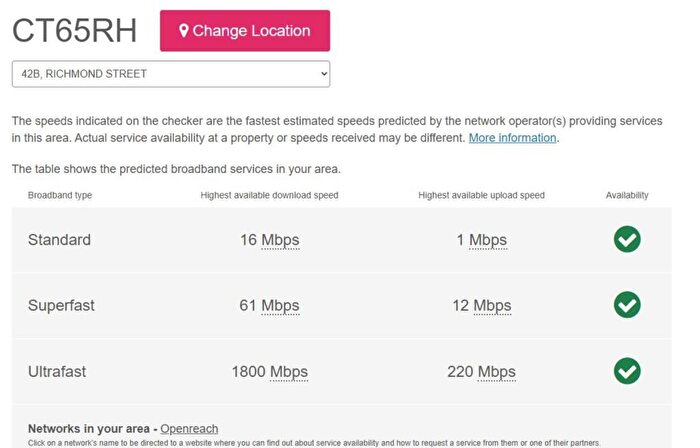Click the Mbps abbreviation beside 61 download speed
Image resolution: width=700 pixels, height=448 pixels.
click(280, 306)
